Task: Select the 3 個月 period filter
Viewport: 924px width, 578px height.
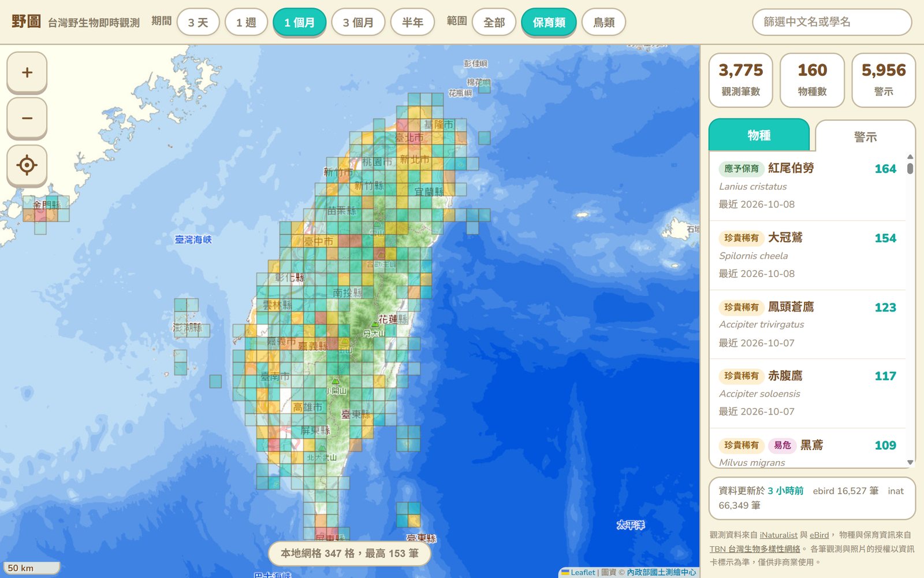Action: pyautogui.click(x=359, y=23)
